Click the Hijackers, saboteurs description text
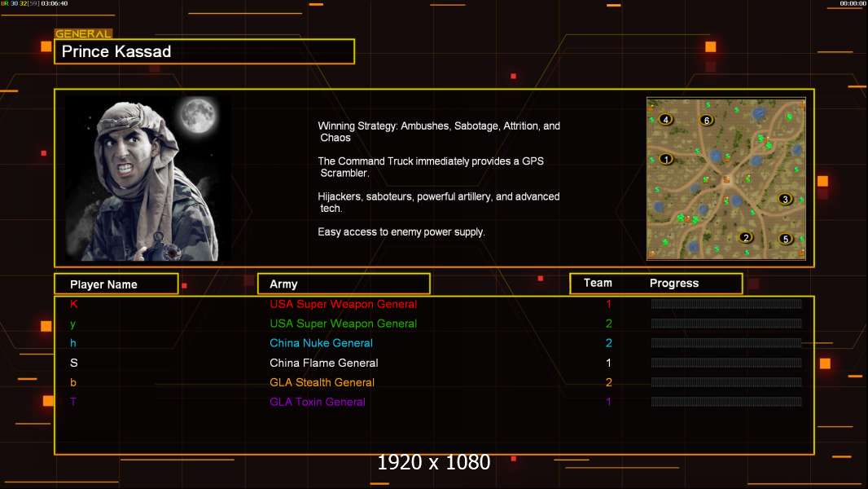 tap(438, 202)
